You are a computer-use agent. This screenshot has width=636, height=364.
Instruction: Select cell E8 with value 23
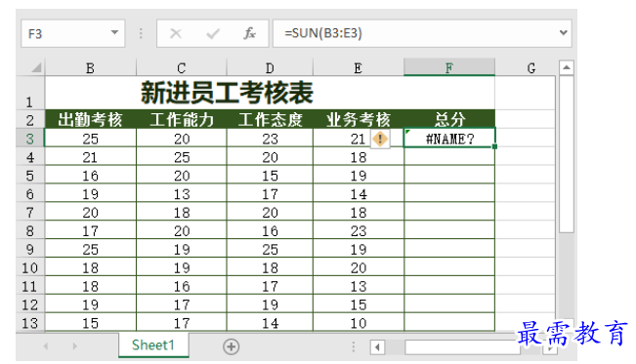coord(359,230)
